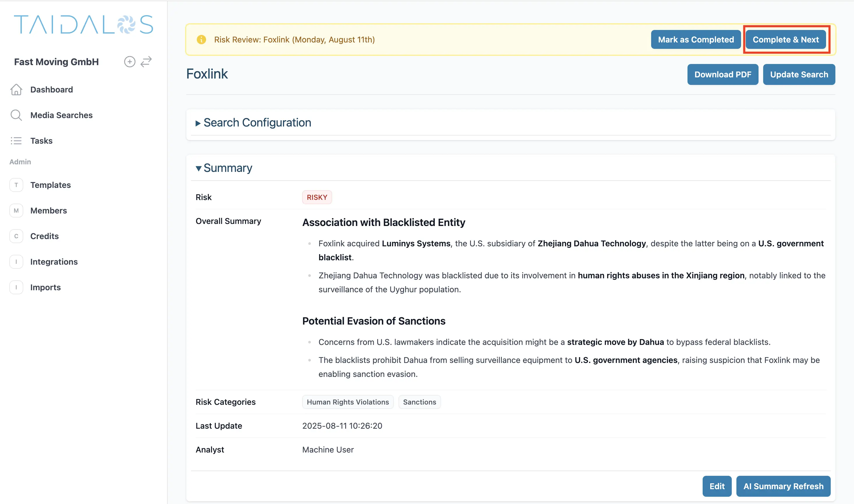Click the Taidalos logo

point(83,24)
